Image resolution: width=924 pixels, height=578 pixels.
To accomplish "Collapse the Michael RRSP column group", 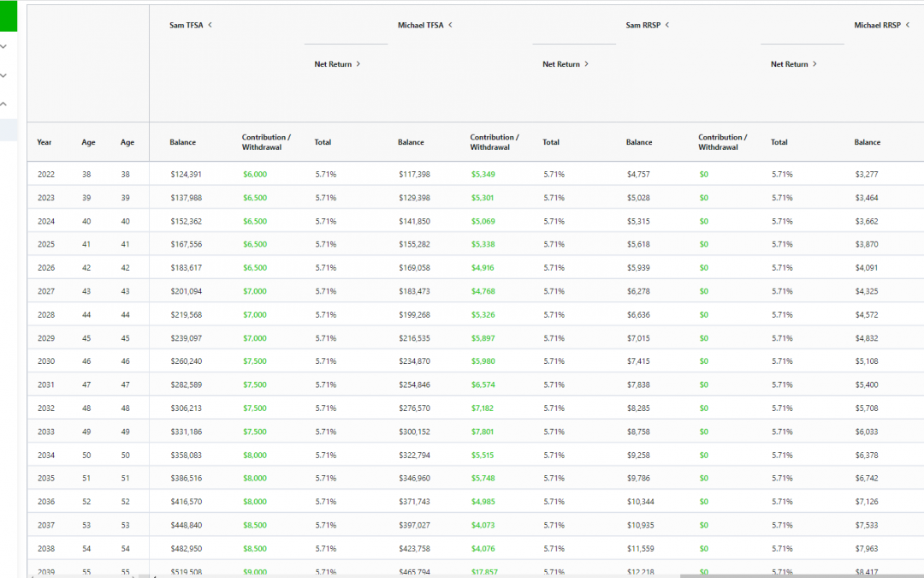I will coord(908,25).
